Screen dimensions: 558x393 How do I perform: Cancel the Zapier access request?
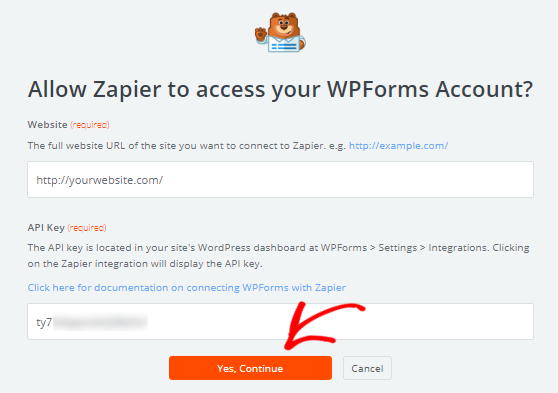(x=367, y=368)
